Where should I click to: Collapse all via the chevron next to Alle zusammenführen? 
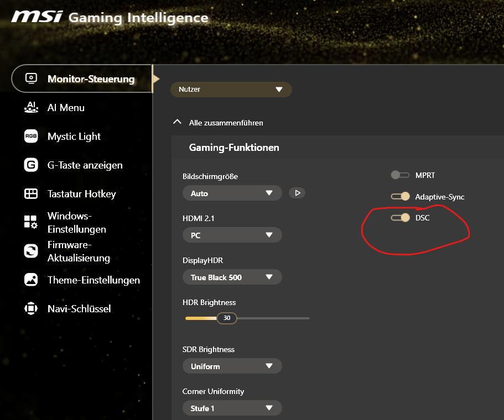[x=177, y=122]
